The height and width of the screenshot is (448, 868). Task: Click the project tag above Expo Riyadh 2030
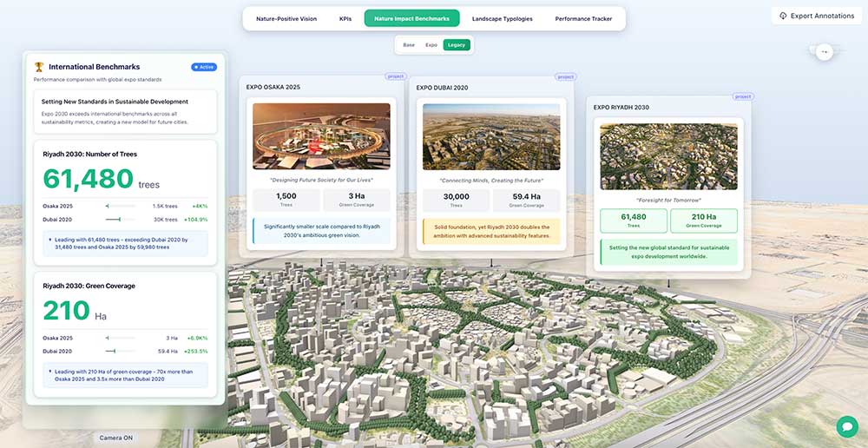742,96
